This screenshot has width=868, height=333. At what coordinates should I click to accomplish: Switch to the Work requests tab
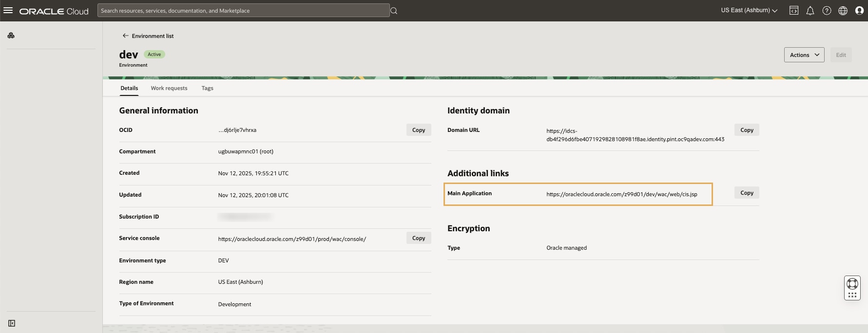[169, 88]
